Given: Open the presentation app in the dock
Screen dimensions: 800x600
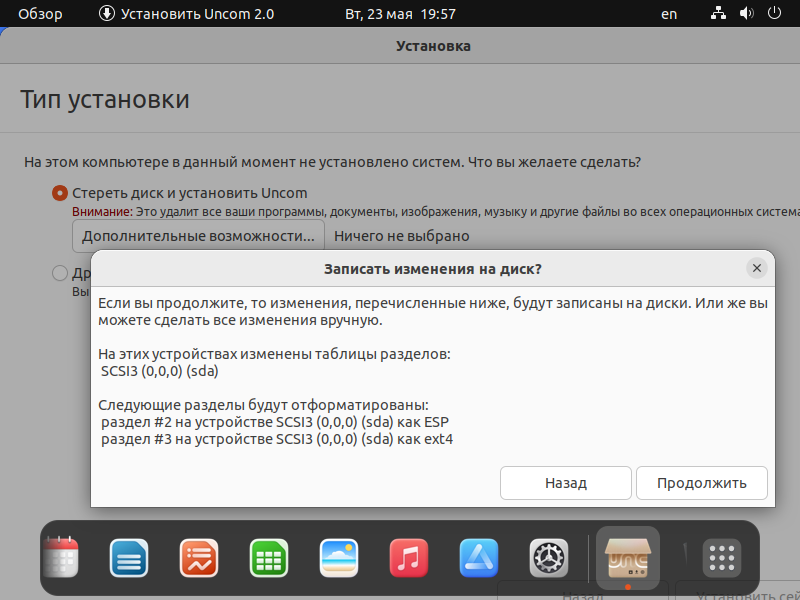Looking at the screenshot, I should pyautogui.click(x=199, y=558).
